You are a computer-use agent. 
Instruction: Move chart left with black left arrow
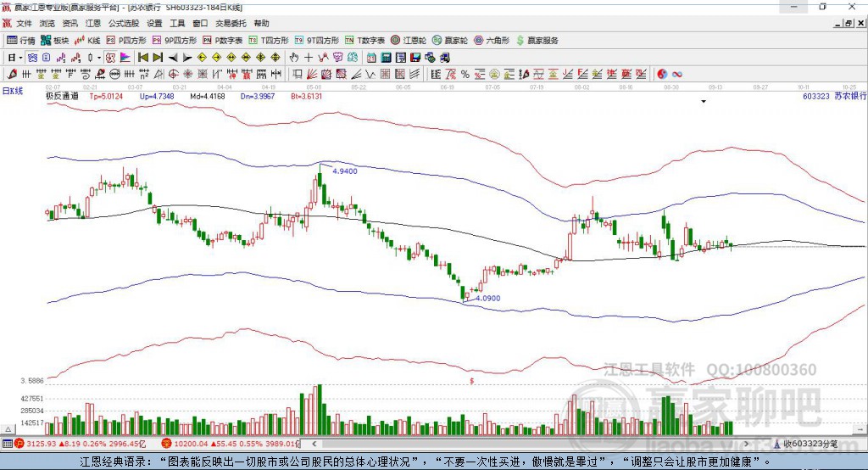pos(173,58)
